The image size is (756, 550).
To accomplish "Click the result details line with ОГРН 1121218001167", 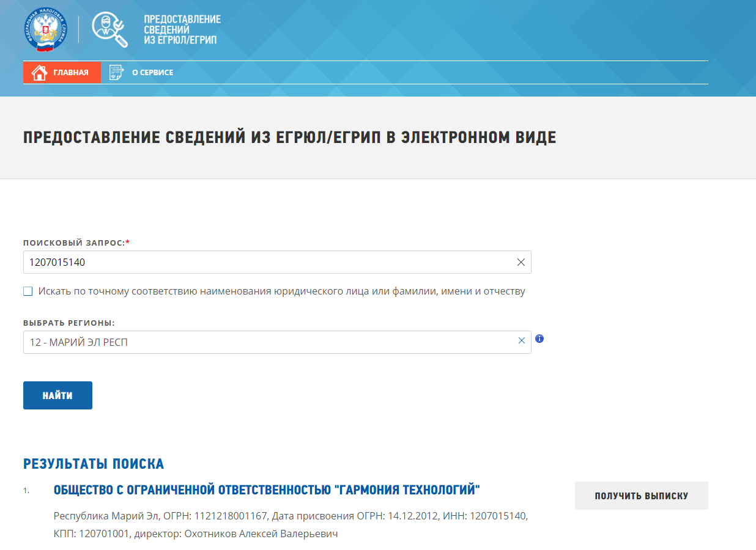I will coord(291,516).
